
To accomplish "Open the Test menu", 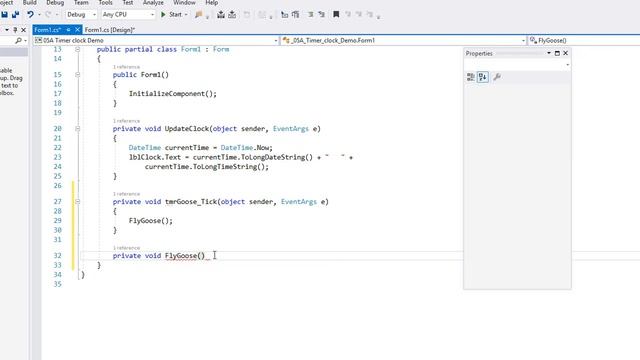I will 128,2.
